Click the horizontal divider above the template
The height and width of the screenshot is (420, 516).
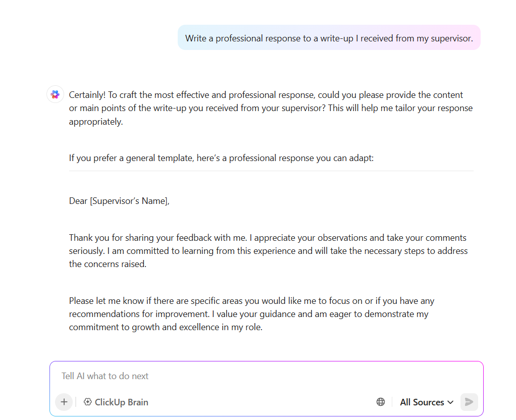271,171
